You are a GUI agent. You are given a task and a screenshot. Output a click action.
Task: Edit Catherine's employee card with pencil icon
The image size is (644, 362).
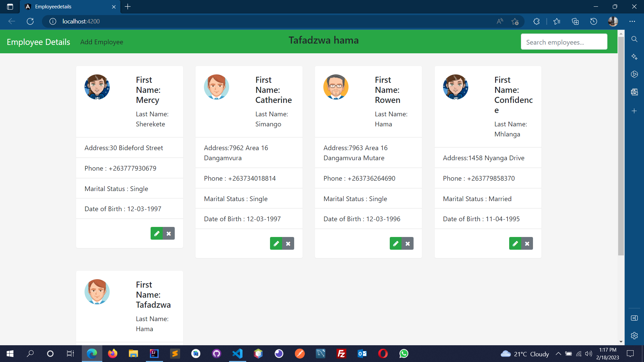(276, 244)
